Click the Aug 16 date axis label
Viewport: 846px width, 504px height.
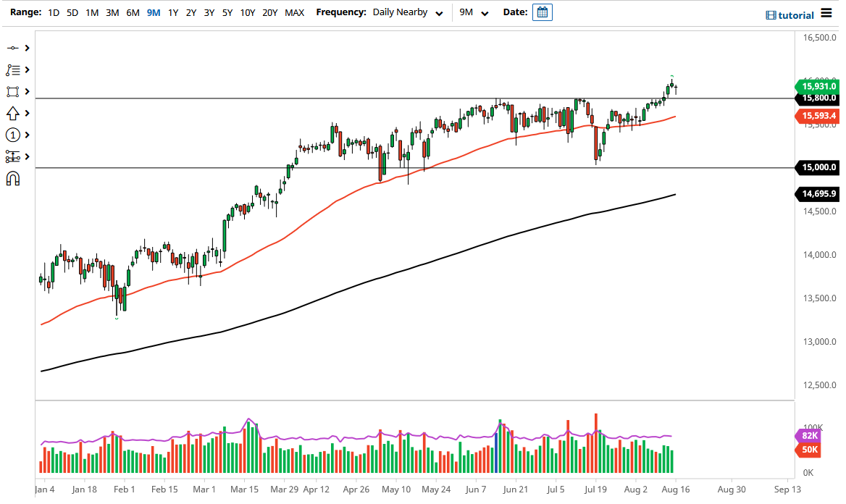(676, 490)
